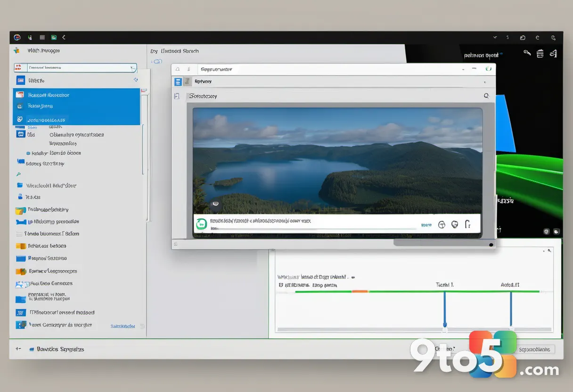Click the progress bar below the landscape photo
The height and width of the screenshot is (392, 573).
pos(313,229)
